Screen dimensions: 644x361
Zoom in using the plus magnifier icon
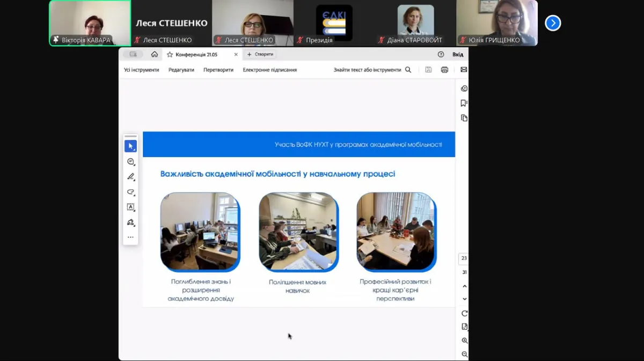tap(465, 341)
